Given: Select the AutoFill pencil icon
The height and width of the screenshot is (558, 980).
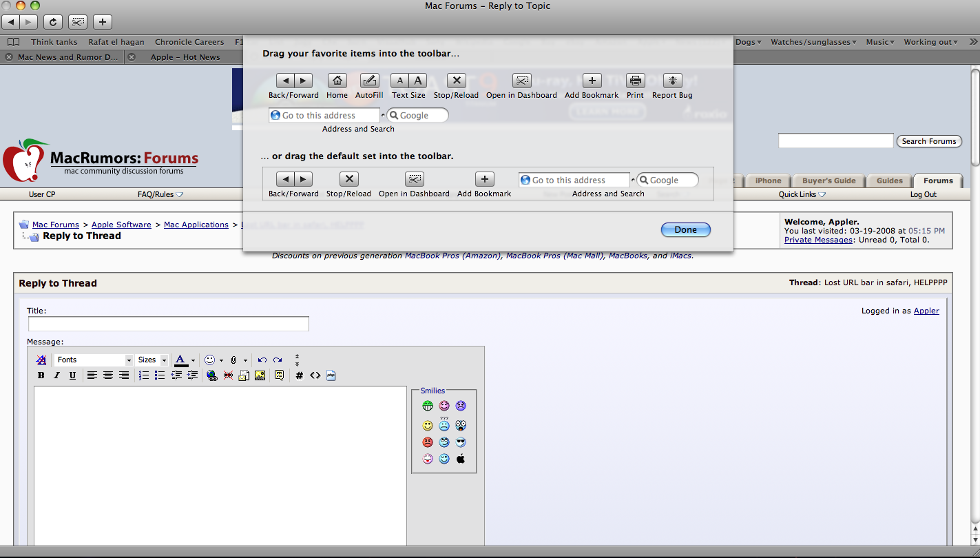Looking at the screenshot, I should click(x=370, y=81).
